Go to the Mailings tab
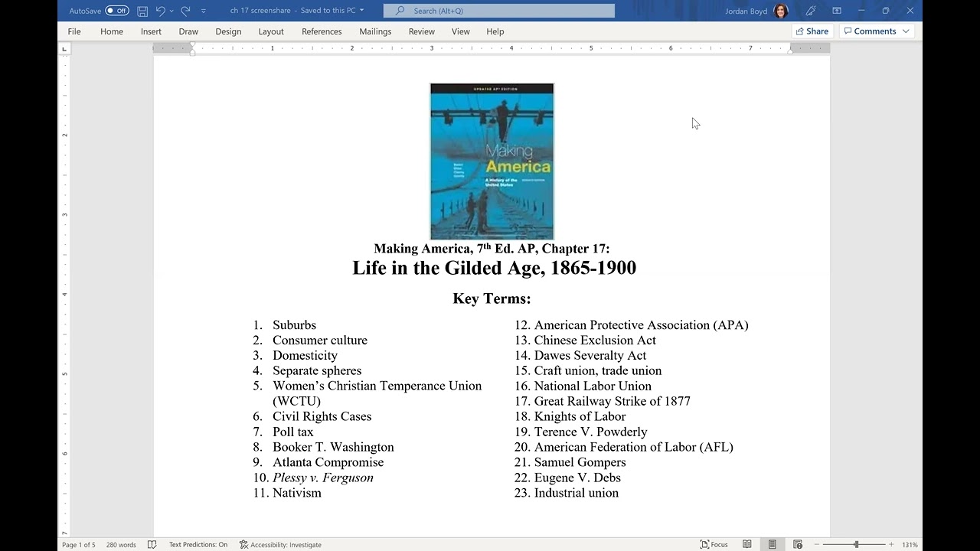980x551 pixels. point(375,31)
